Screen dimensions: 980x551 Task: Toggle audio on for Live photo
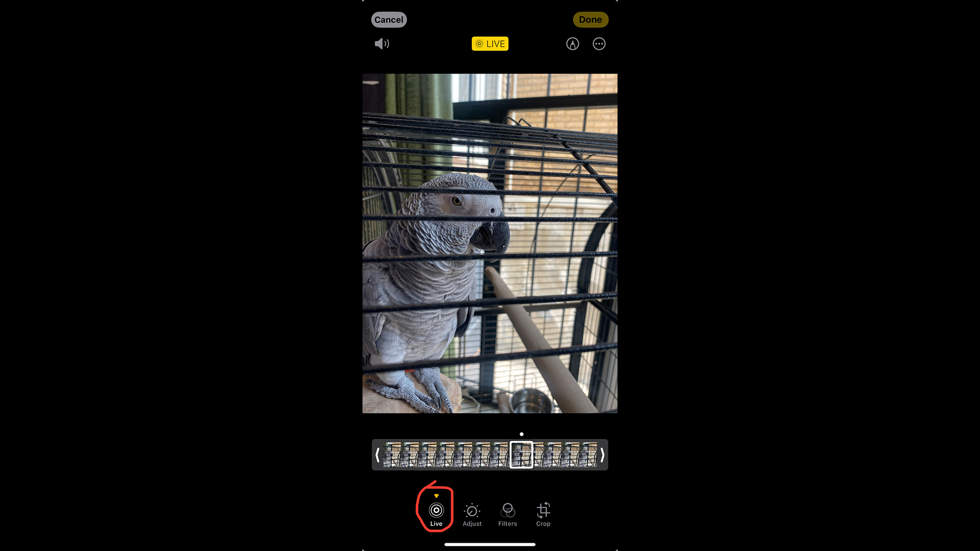pyautogui.click(x=382, y=43)
